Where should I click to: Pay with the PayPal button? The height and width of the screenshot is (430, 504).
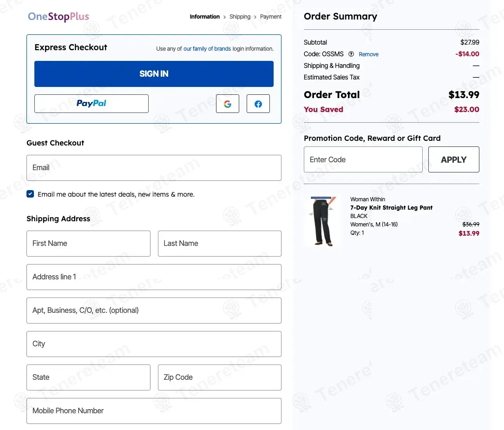click(x=92, y=104)
